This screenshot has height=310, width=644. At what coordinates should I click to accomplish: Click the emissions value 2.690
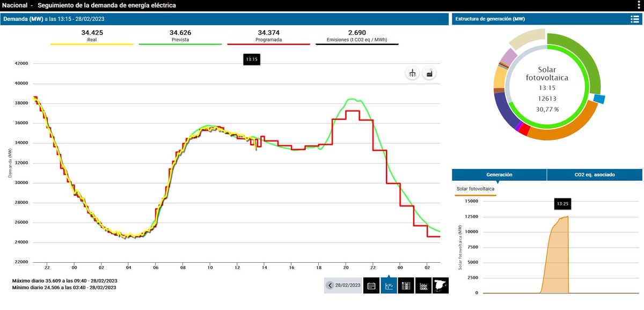click(357, 33)
